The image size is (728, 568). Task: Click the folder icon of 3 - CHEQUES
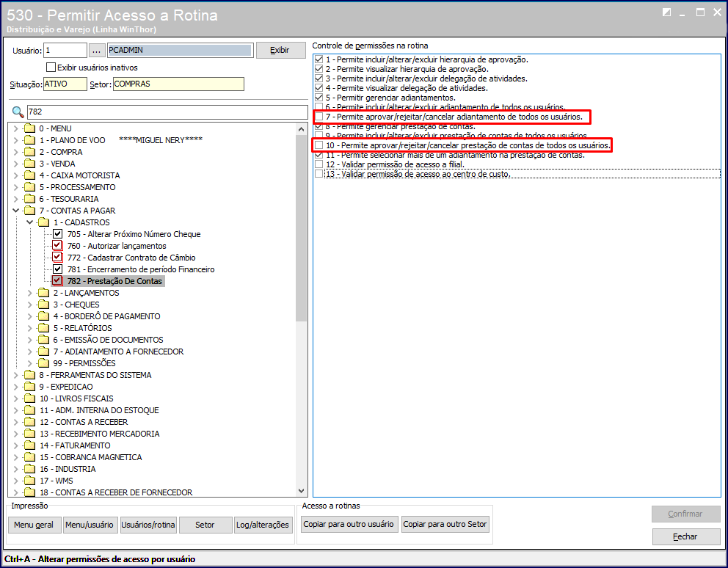click(x=43, y=305)
